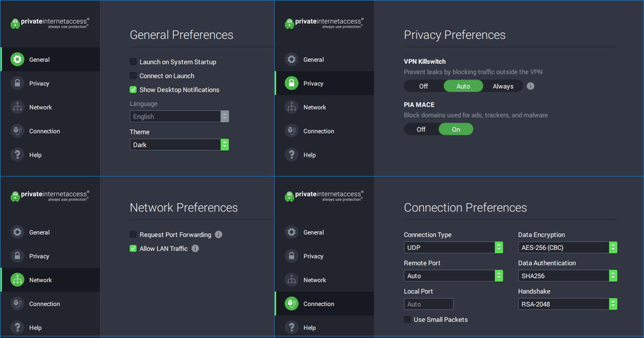
Task: Click the Connection plug icon in Network Preferences window
Action: tap(18, 304)
